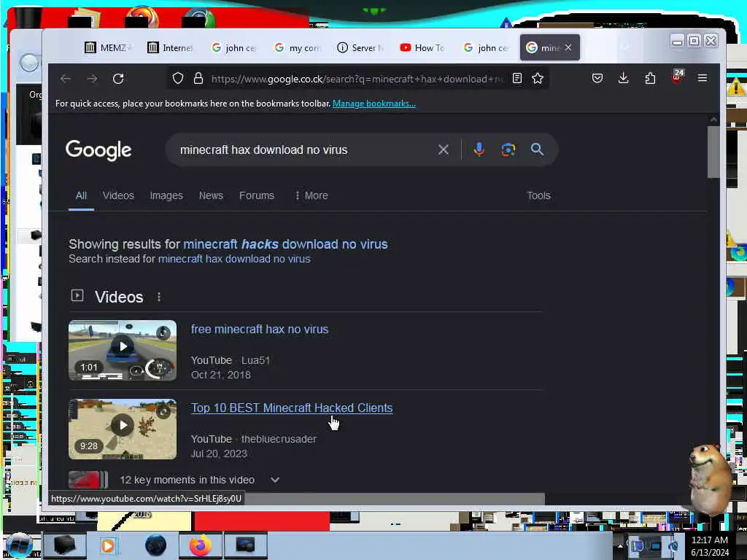Open the tracking protection shield icon
Image resolution: width=747 pixels, height=560 pixels.
178,79
